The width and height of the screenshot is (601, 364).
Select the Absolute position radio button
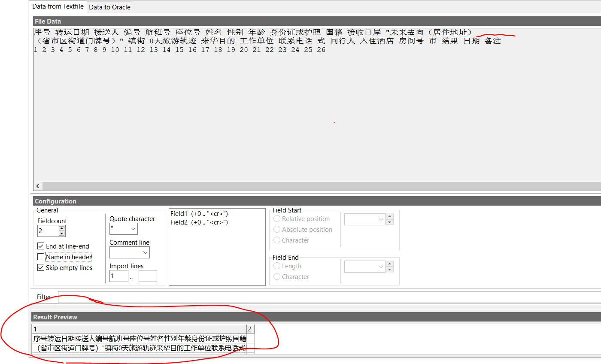(x=277, y=230)
